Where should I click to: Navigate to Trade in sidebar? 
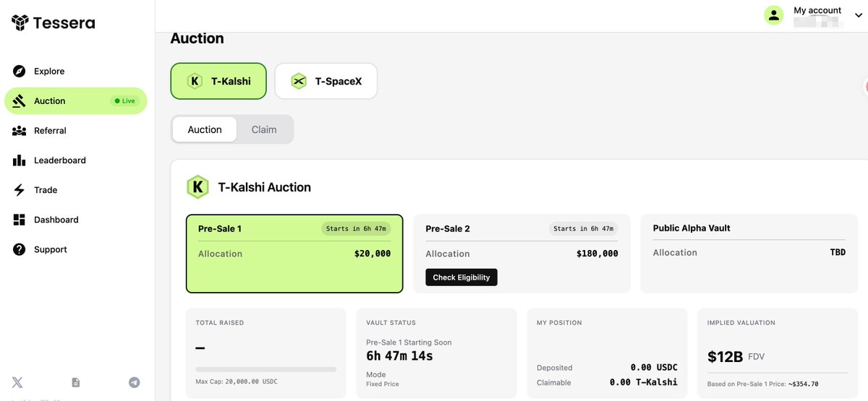click(x=76, y=190)
